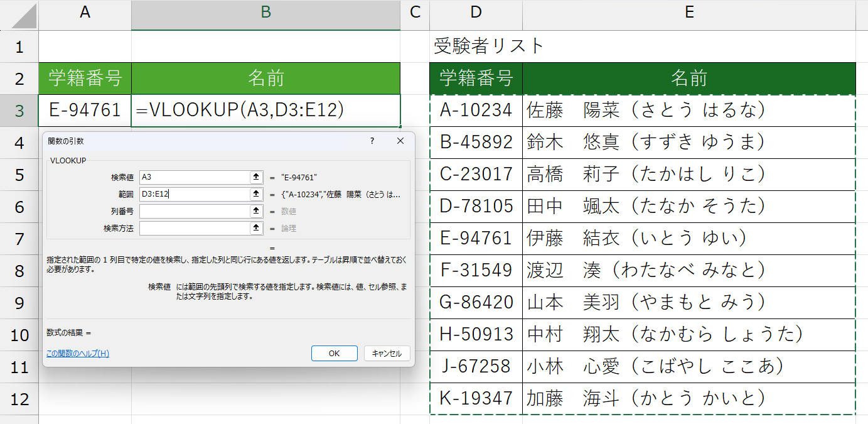Click the empty 検索方法 input field

click(x=194, y=228)
